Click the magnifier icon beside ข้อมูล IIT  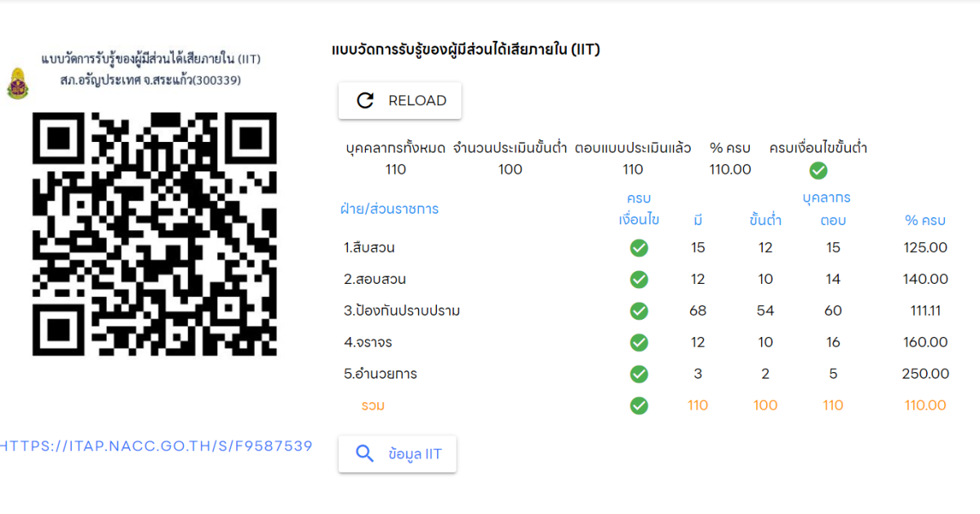coord(366,454)
